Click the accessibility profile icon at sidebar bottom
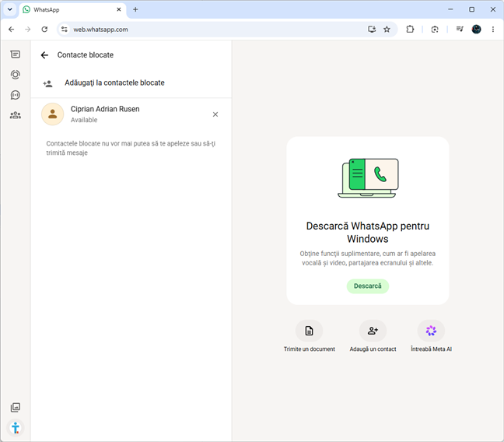This screenshot has width=504, height=442. 15,428
